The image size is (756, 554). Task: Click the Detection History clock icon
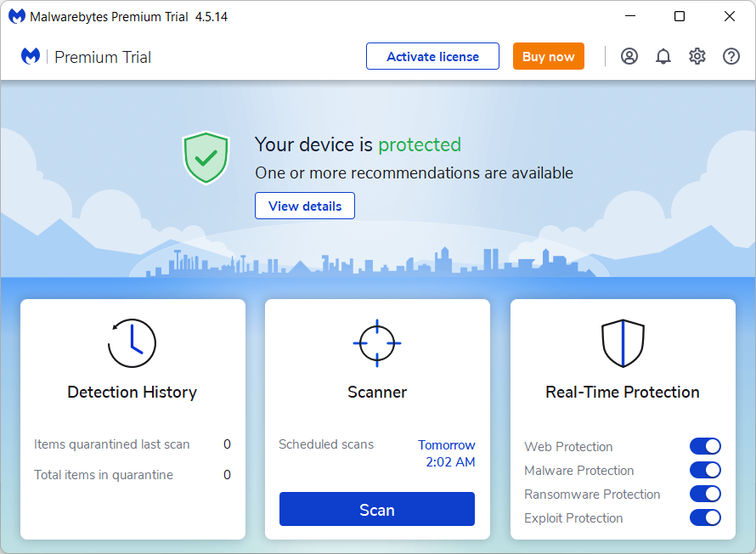133,342
